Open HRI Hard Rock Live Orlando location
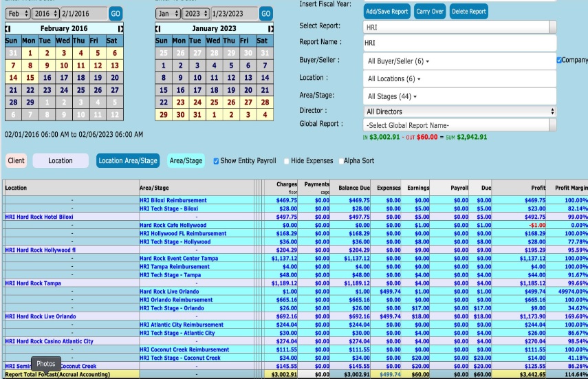The width and height of the screenshot is (588, 379). coord(41,316)
